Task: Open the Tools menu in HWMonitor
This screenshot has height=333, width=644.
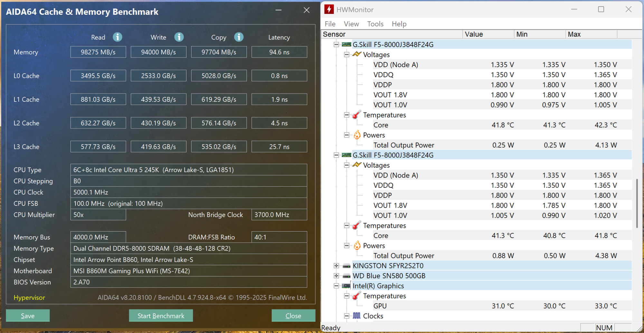Action: coord(375,24)
